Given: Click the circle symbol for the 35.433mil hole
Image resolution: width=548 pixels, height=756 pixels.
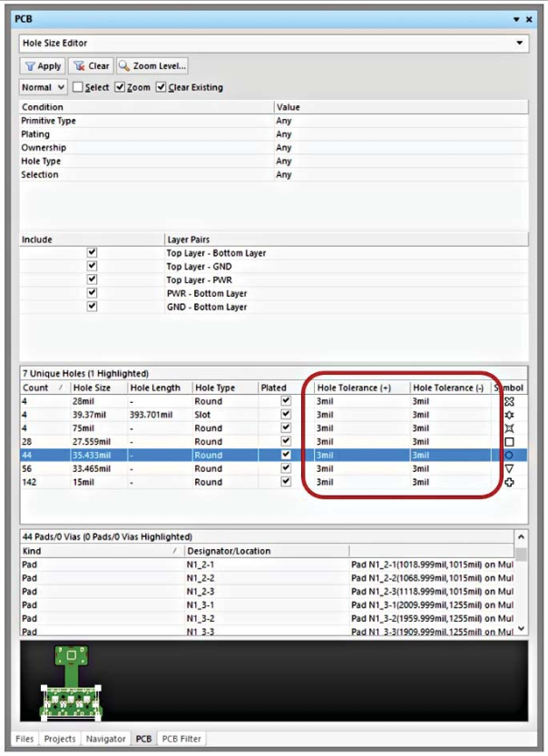Looking at the screenshot, I should coord(509,456).
